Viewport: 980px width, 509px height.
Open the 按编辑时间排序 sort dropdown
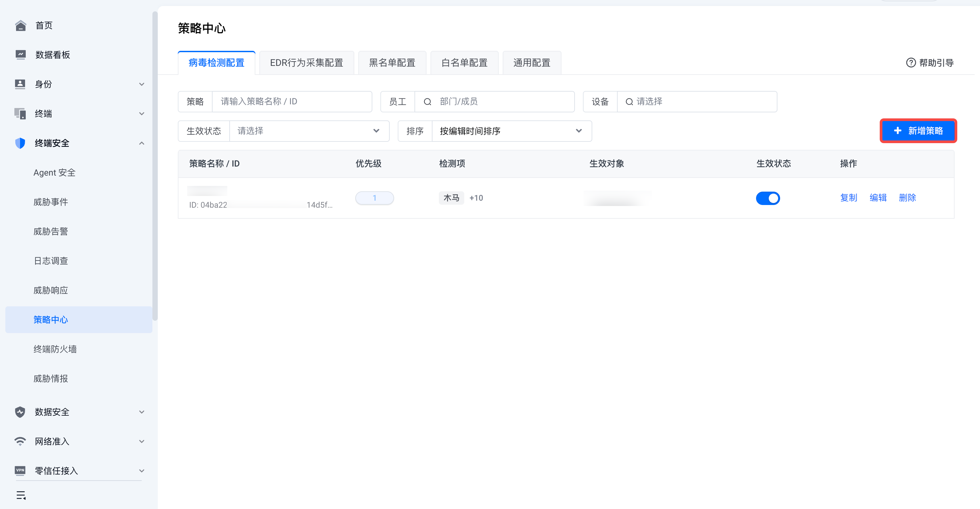point(512,131)
